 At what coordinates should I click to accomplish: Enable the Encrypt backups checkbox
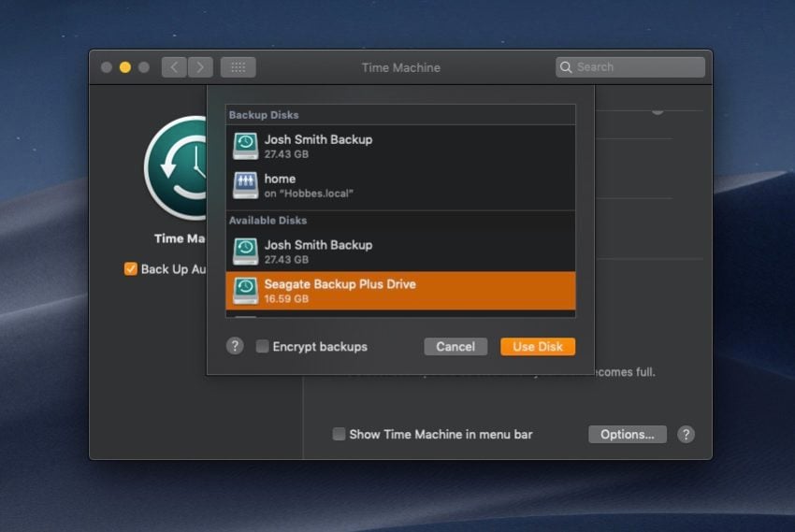tap(262, 346)
